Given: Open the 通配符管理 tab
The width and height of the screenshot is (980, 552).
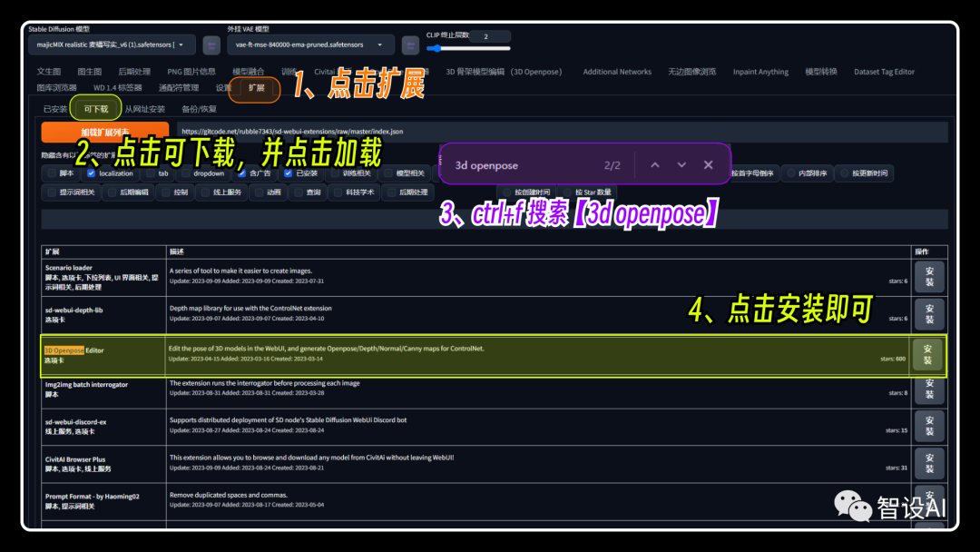Looking at the screenshot, I should coord(179,88).
